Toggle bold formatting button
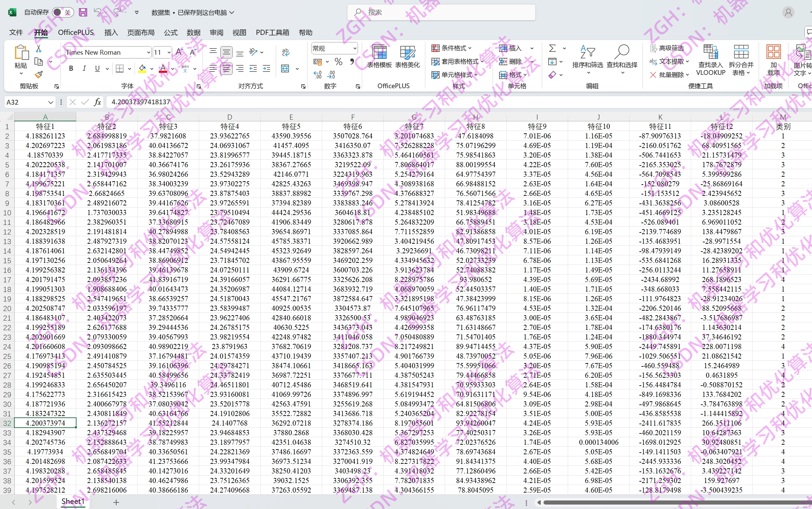Screen dimensions: 812x509 tap(71, 69)
